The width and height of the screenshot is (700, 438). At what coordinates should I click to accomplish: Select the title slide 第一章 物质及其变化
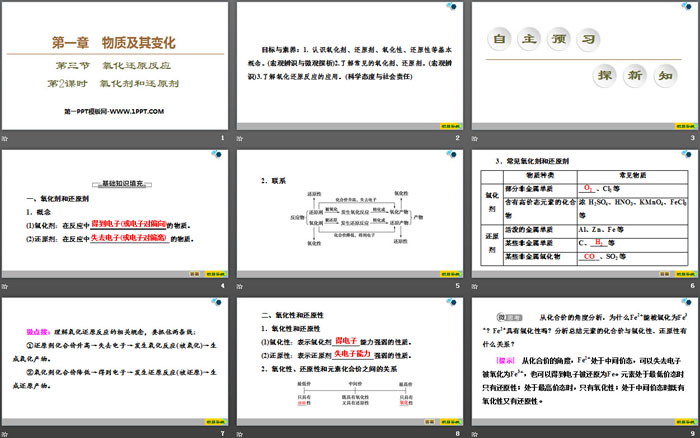click(115, 66)
